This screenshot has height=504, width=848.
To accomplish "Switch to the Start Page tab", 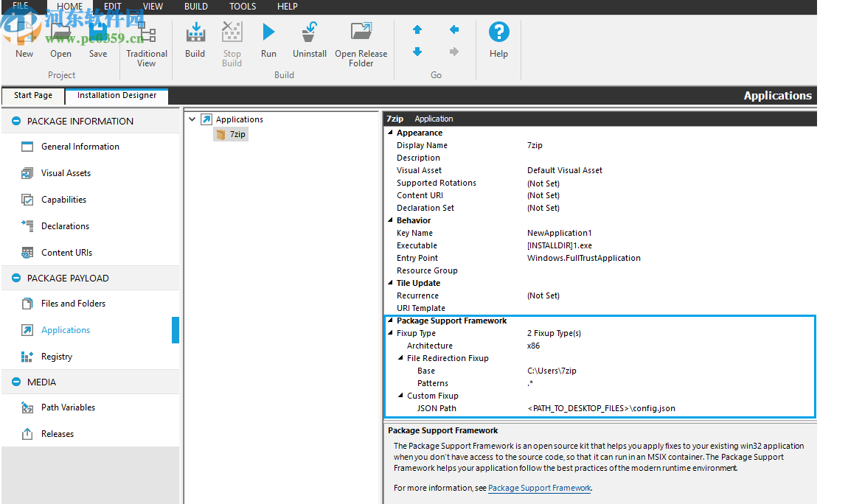I will tap(32, 95).
